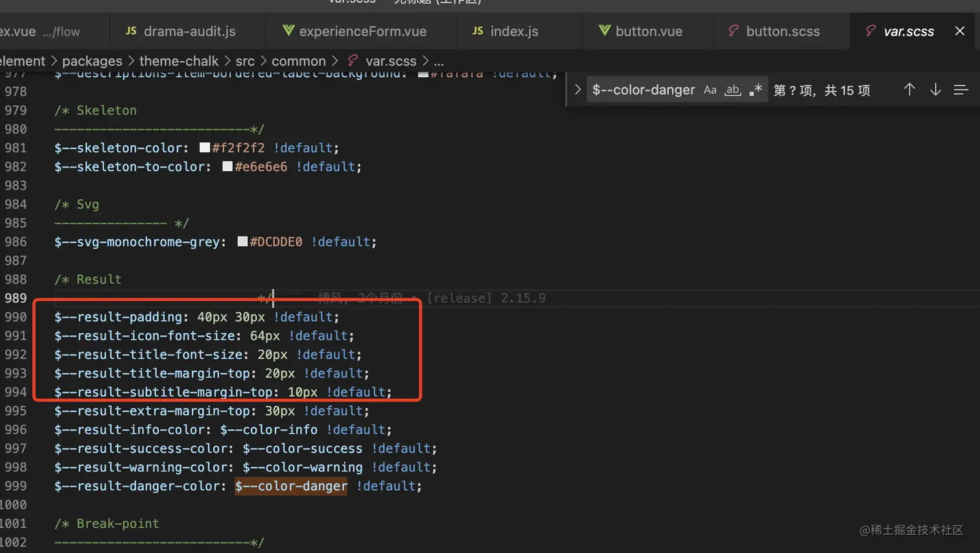Expand the replace toggle in find widget
This screenshot has height=553, width=980.
point(577,89)
